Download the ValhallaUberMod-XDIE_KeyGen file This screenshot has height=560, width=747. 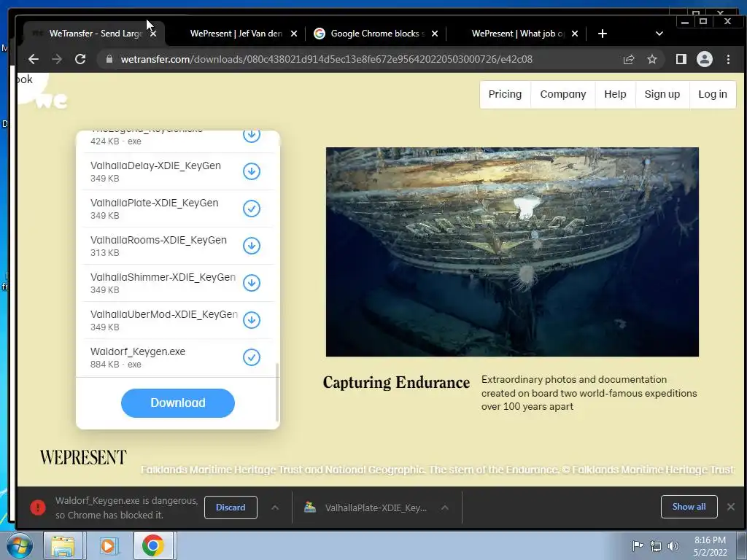(x=252, y=320)
